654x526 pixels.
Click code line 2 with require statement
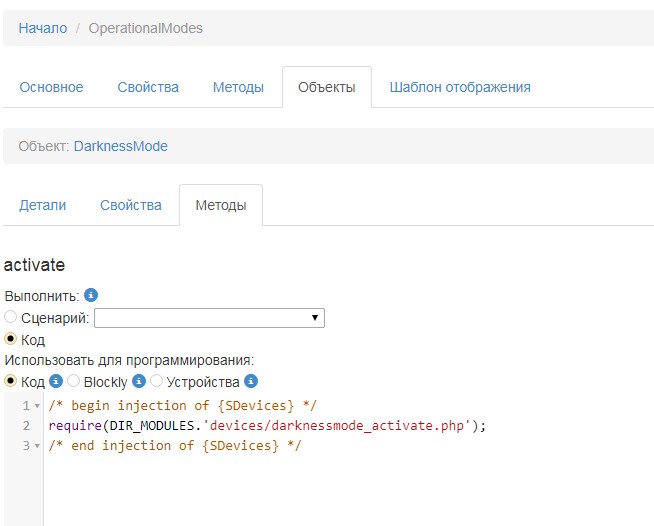[x=267, y=426]
